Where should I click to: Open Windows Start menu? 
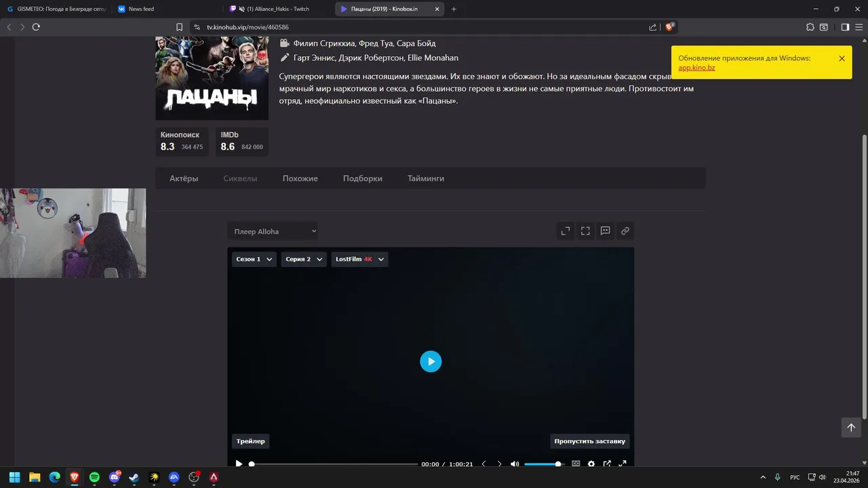pos(15,477)
